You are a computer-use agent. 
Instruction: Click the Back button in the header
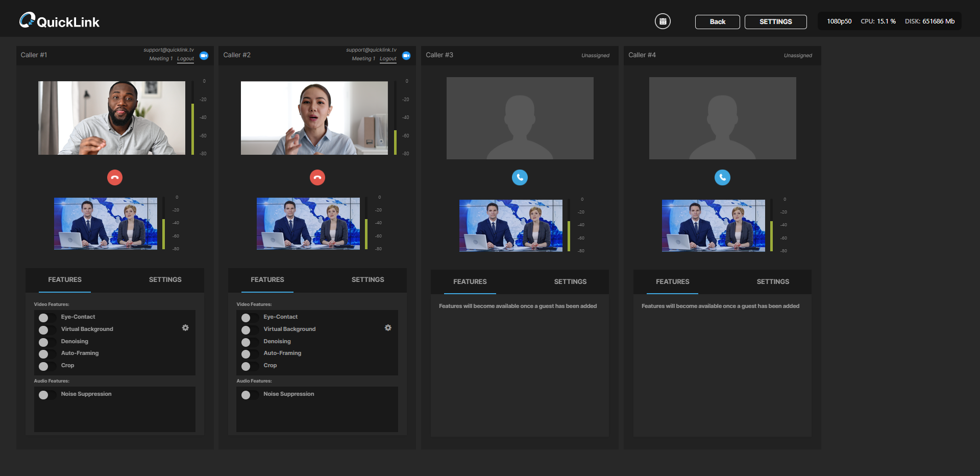pyautogui.click(x=717, y=22)
